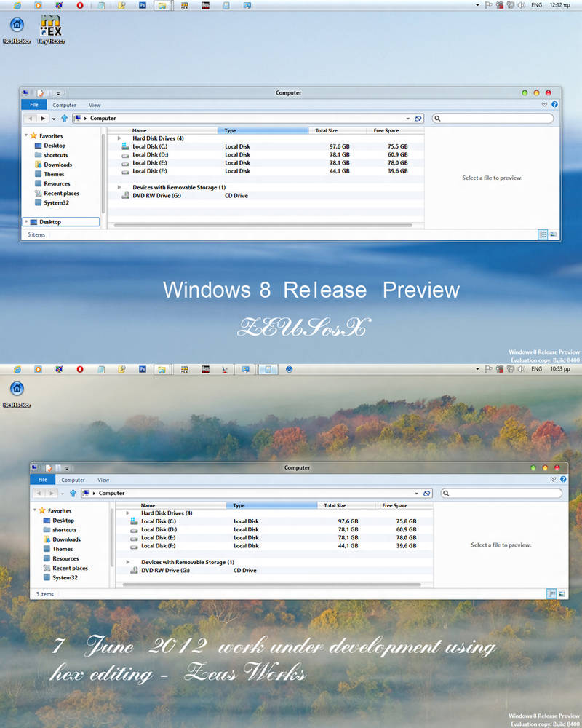
Task: Open File tab in lower window
Action: [43, 480]
